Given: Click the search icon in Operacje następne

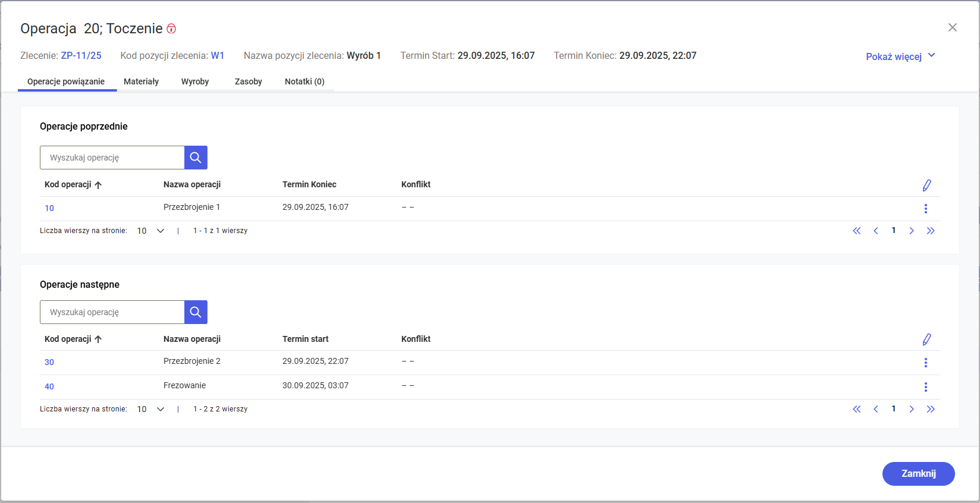Looking at the screenshot, I should click(x=196, y=312).
